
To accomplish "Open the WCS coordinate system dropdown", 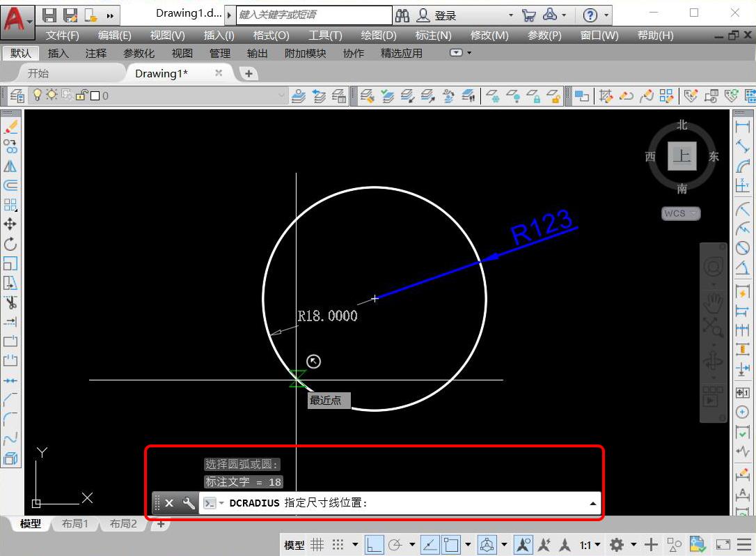I will (680, 214).
